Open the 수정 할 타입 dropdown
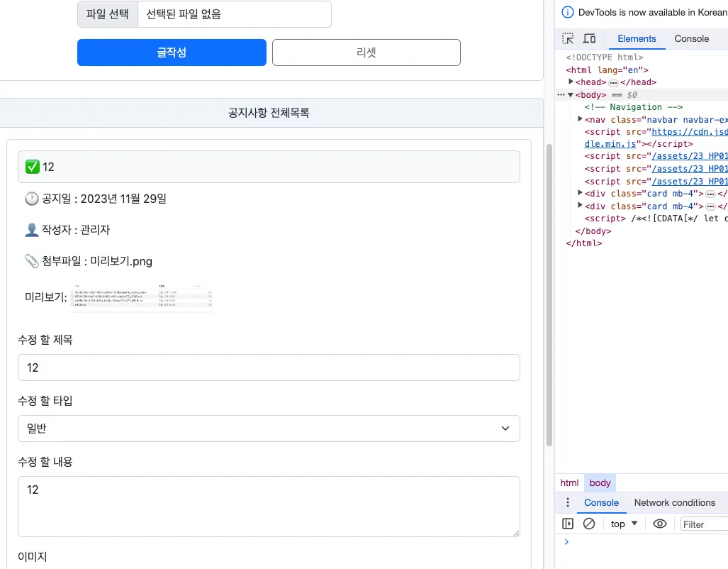 tap(269, 429)
